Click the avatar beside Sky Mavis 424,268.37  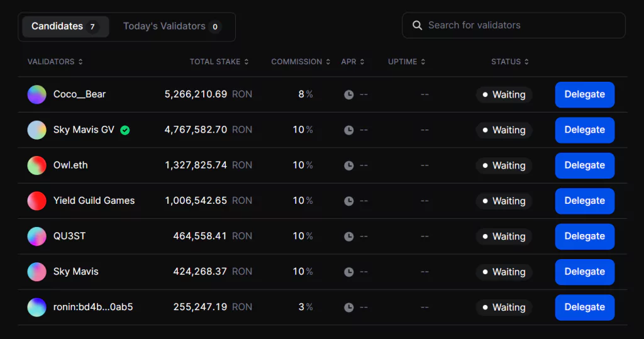pos(36,272)
